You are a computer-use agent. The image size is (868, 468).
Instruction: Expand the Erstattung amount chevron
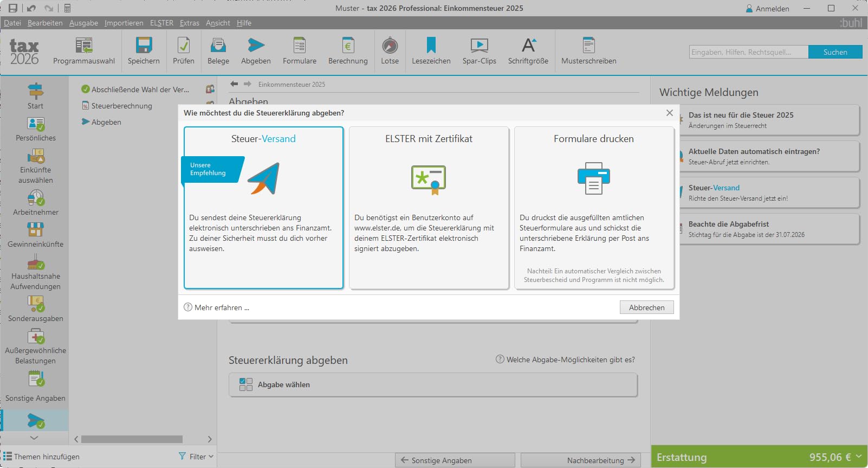pyautogui.click(x=859, y=457)
